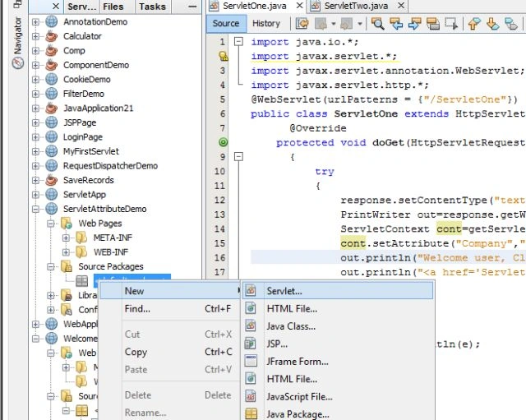
Task: Click Find Previous Occurrence arrow icon
Action: (396, 24)
